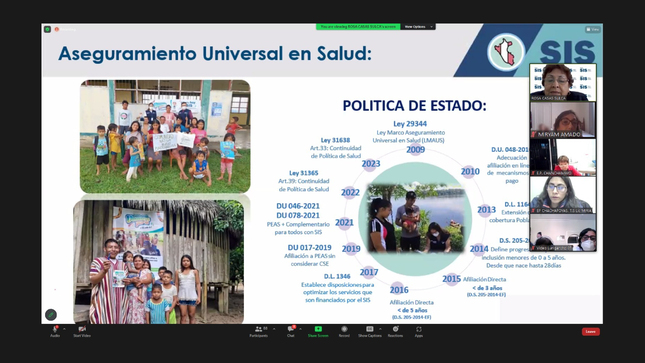Select Miryam Amado's video thumbnail

[x=562, y=120]
